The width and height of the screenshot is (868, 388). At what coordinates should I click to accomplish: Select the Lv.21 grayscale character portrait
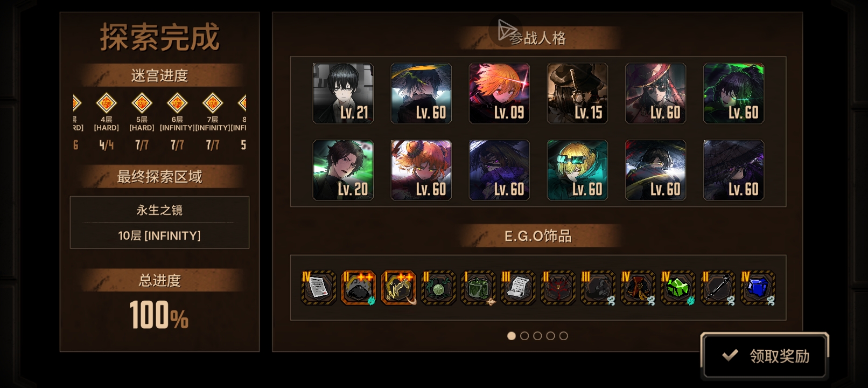pos(343,94)
